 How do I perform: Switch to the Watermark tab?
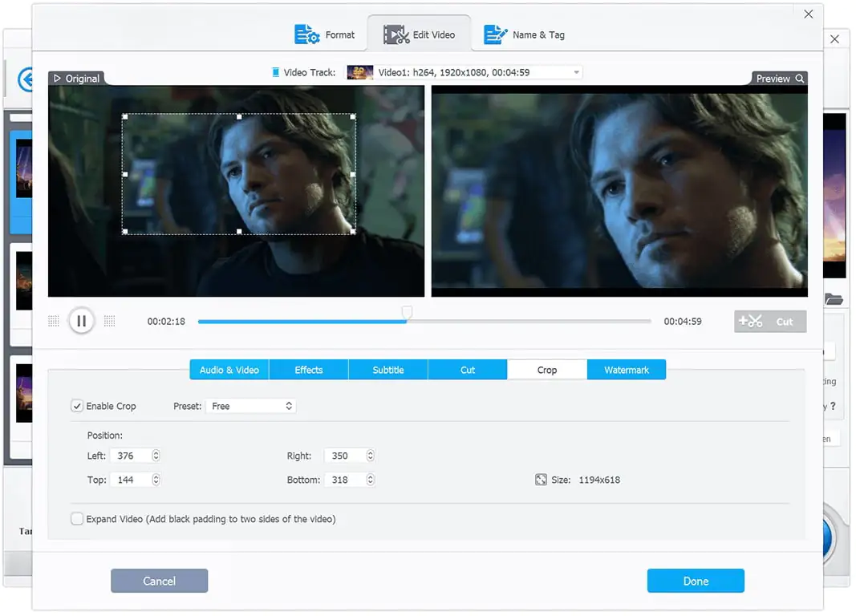(x=627, y=370)
